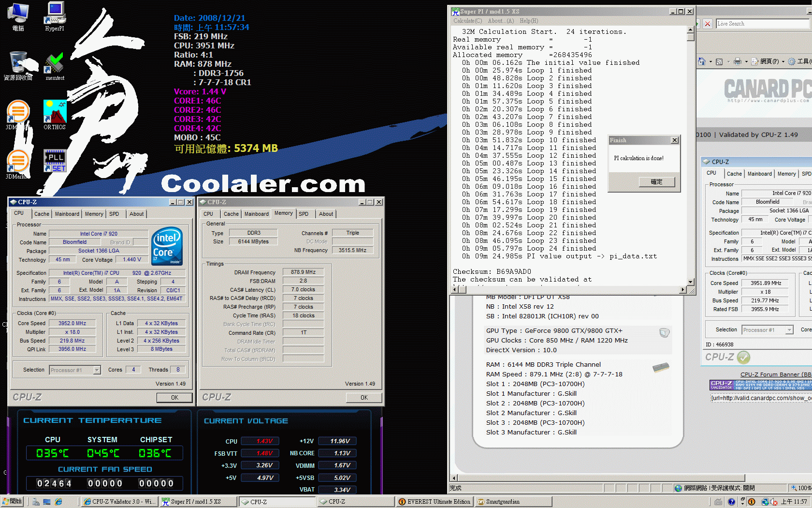Open Processor #1 selection dropdown in left CPU-Z window

[97, 370]
